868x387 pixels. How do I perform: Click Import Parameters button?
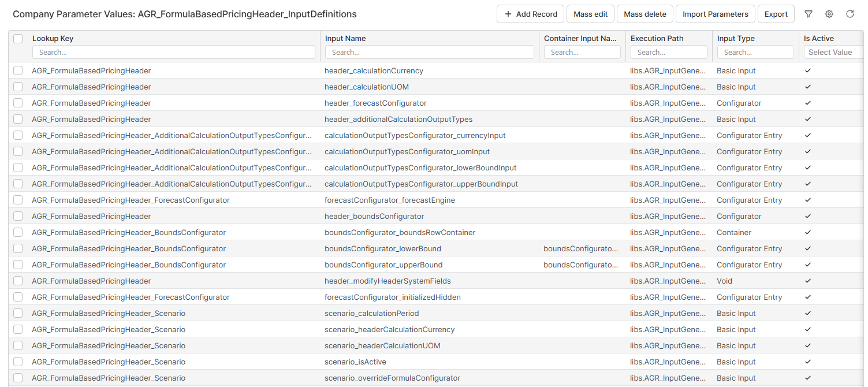pyautogui.click(x=715, y=14)
